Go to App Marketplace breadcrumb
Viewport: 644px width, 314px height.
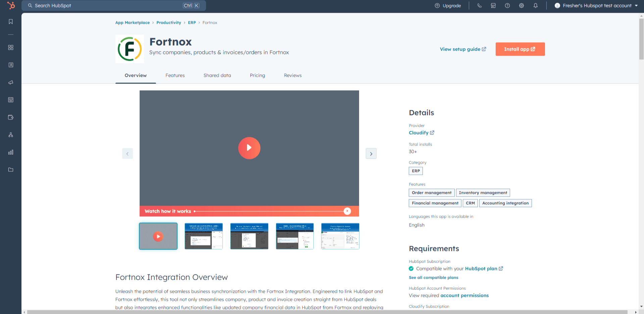tap(133, 22)
